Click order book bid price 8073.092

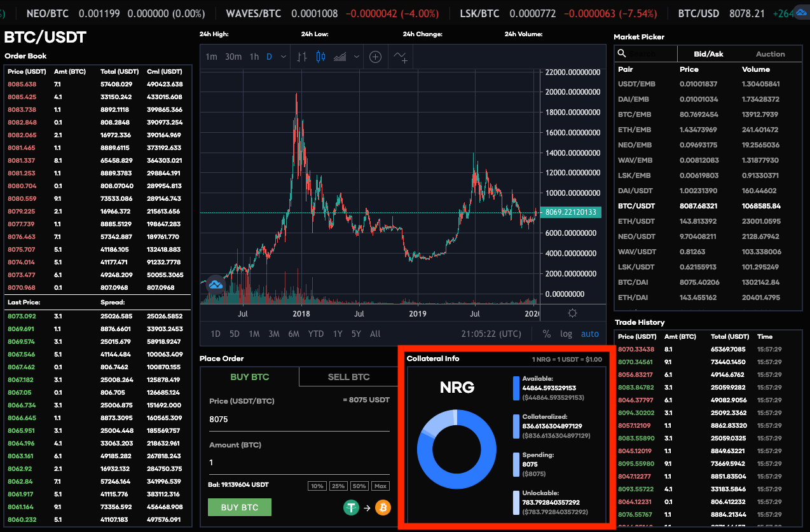[22, 316]
